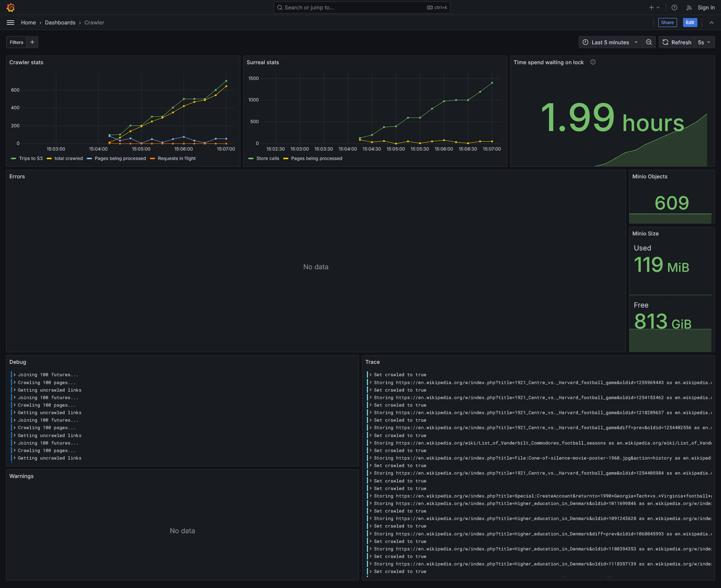The height and width of the screenshot is (588, 721).
Task: Click the Grafana logo icon
Action: pyautogui.click(x=11, y=8)
